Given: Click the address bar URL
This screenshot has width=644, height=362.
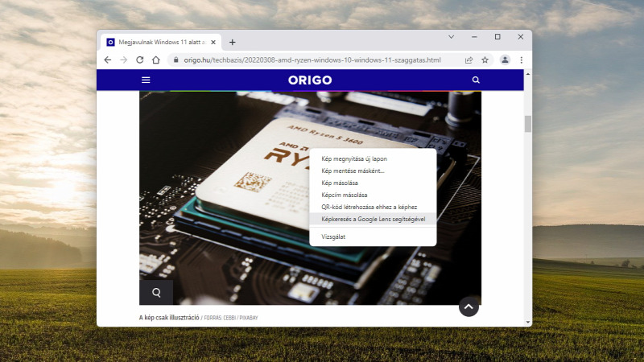Looking at the screenshot, I should click(x=312, y=60).
